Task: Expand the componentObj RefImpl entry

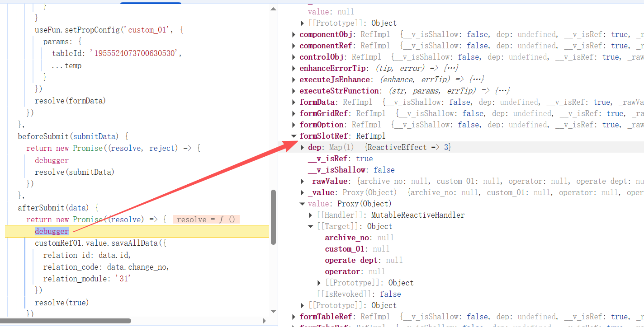Action: 294,35
